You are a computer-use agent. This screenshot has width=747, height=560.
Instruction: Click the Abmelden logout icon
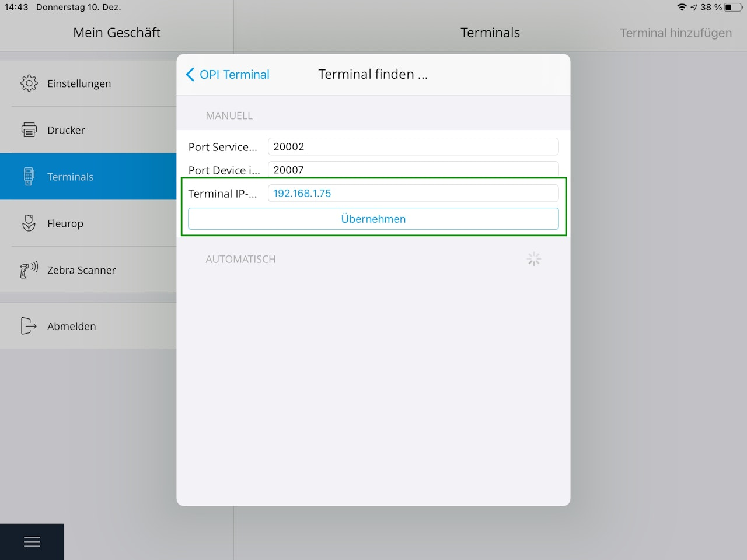pos(29,326)
